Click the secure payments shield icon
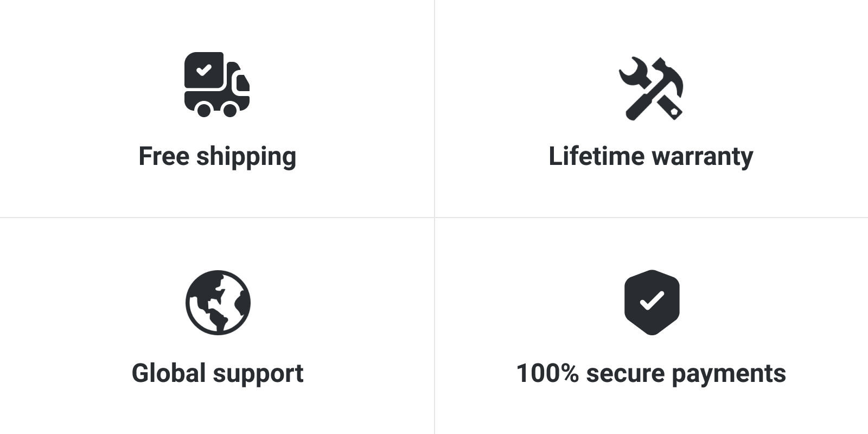Image resolution: width=868 pixels, height=434 pixels. [652, 302]
